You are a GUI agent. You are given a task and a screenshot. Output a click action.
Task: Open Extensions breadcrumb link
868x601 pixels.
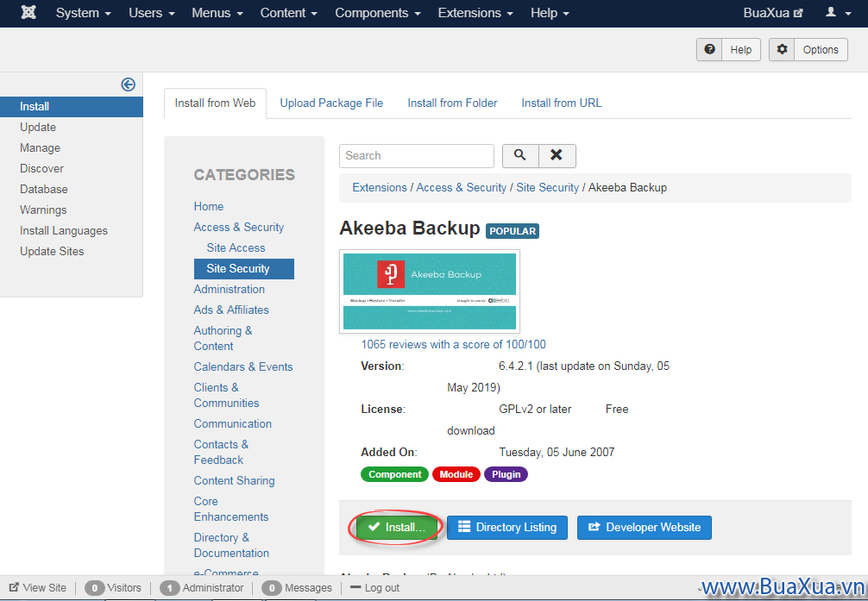tap(380, 188)
